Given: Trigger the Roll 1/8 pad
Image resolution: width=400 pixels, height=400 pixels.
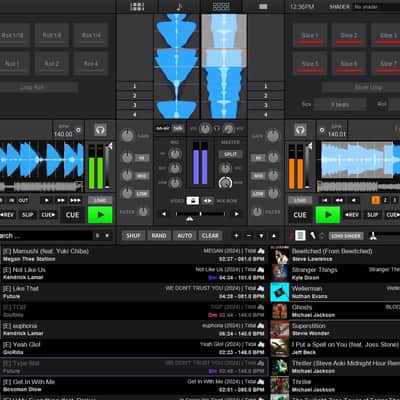Looking at the screenshot, I should coord(52,35).
